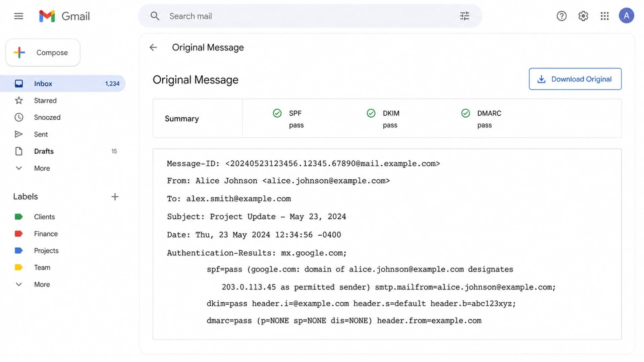Click the Compose button label
Viewport: 644px width, 362px height.
[x=52, y=53]
